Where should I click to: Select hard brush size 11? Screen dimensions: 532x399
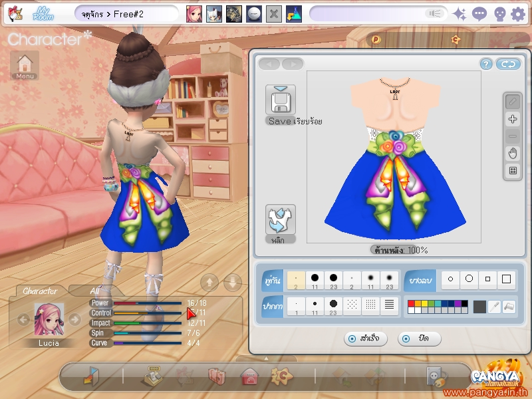(315, 281)
